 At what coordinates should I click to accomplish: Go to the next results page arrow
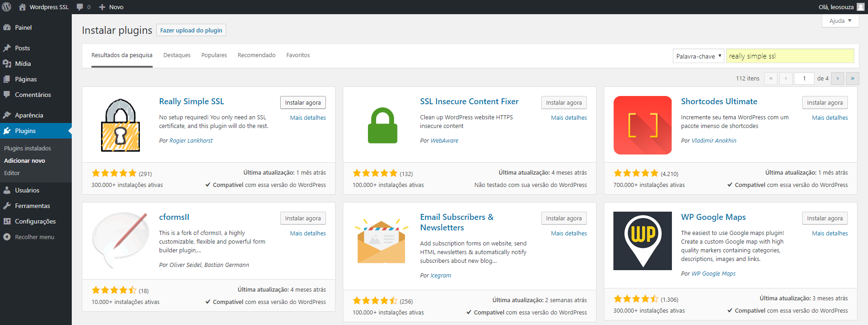pos(837,79)
